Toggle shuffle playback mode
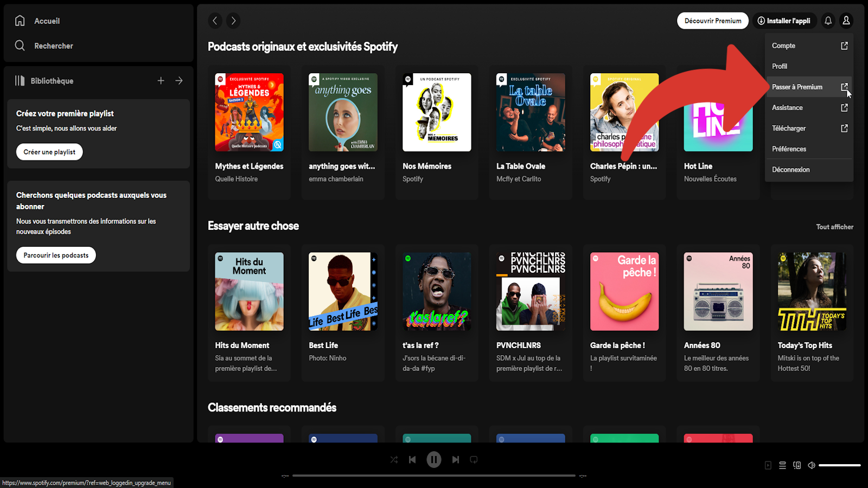This screenshot has width=868, height=488. [x=394, y=460]
